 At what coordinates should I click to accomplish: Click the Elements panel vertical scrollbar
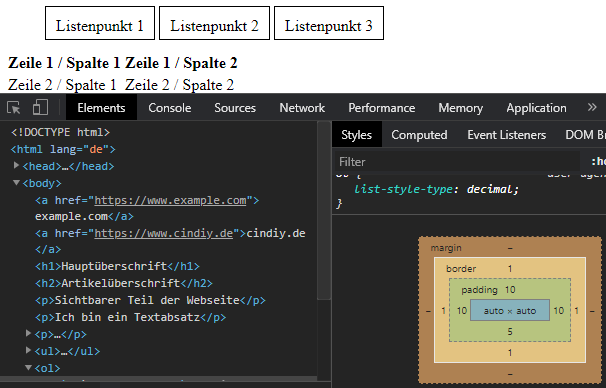(x=324, y=211)
